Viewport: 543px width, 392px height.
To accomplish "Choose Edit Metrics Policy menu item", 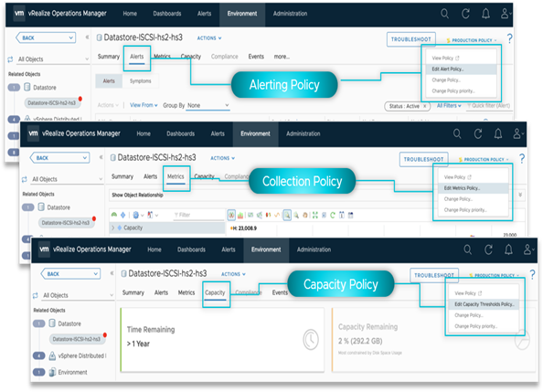I will (473, 188).
